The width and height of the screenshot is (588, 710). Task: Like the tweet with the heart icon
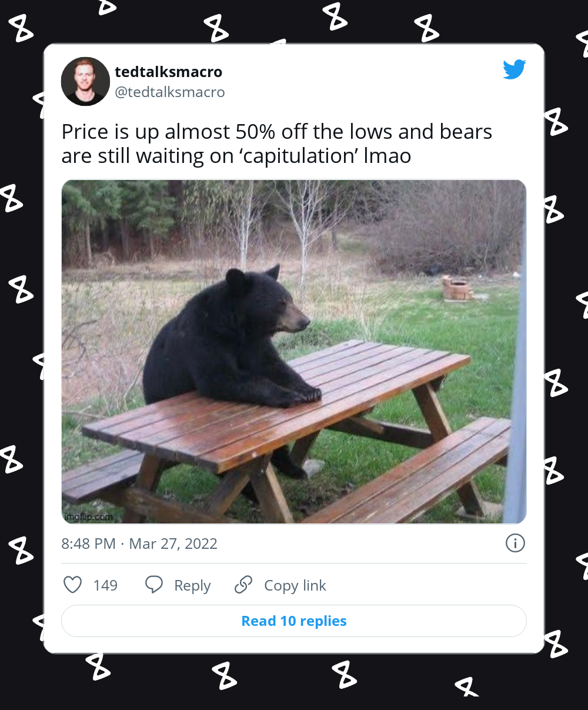[72, 585]
